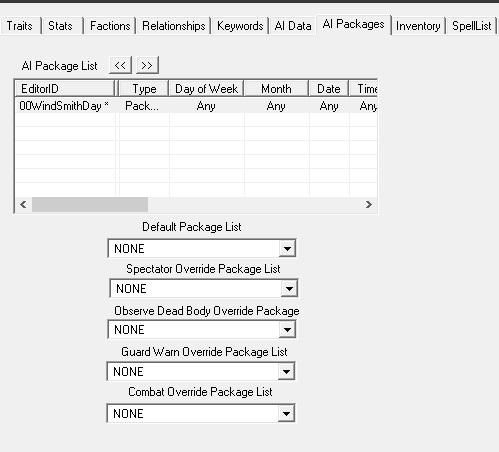Open the AI Data tab
Screen dimensions: 499x452
(293, 26)
